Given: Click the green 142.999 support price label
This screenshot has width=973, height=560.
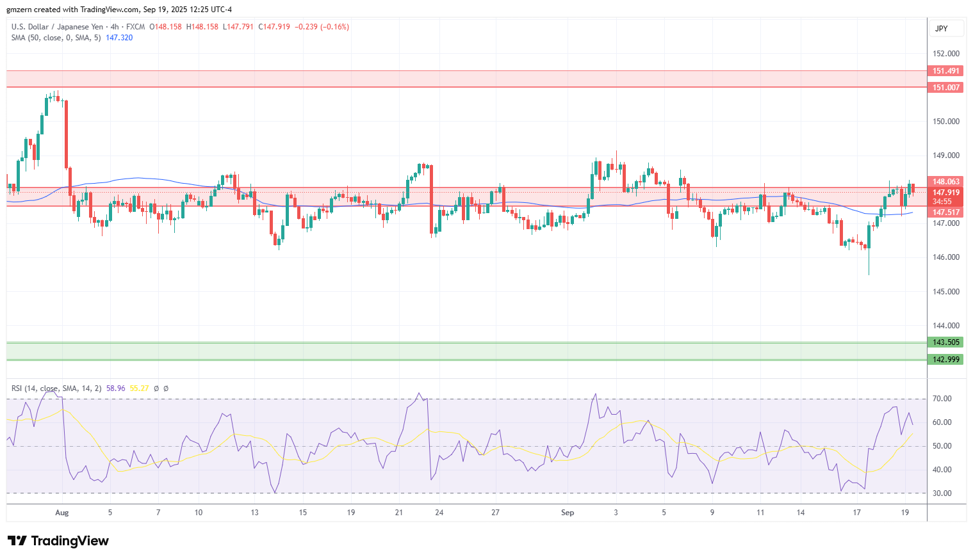Looking at the screenshot, I should point(945,360).
